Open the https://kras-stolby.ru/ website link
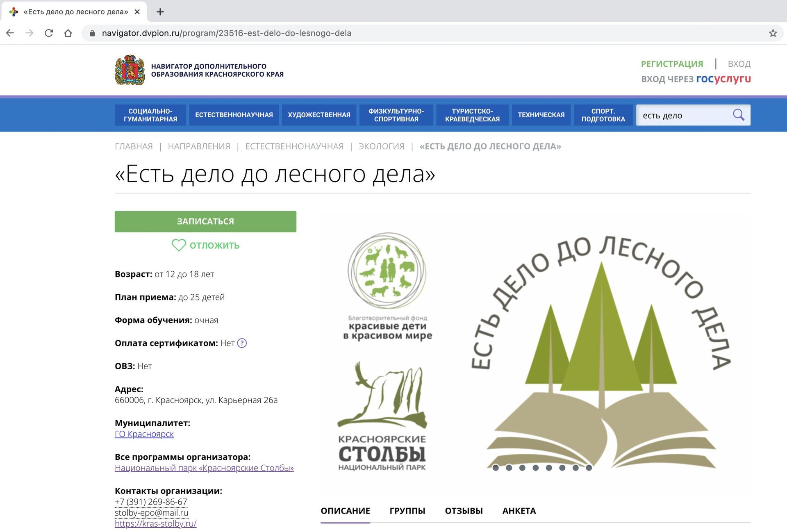Viewport: 787px width, 532px height. (156, 523)
